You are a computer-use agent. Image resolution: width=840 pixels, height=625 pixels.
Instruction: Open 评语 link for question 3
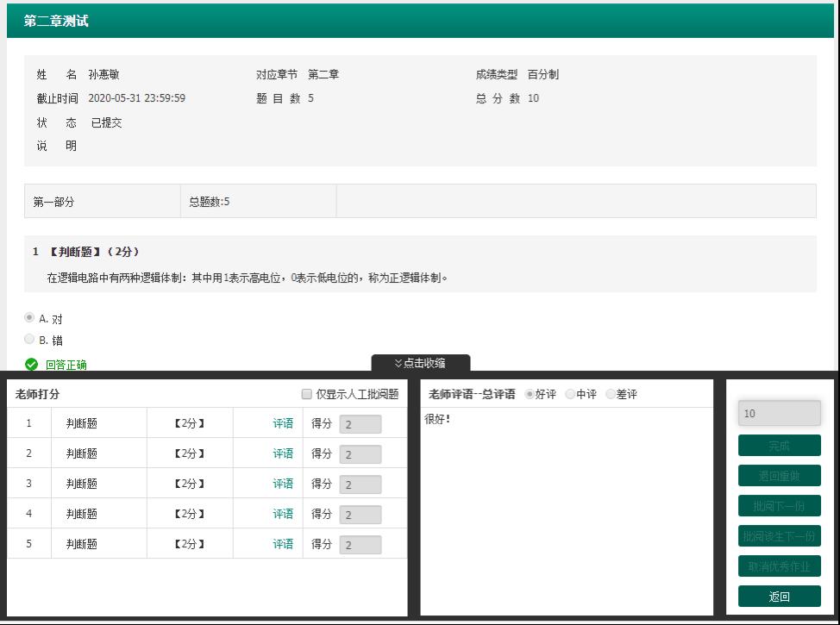pyautogui.click(x=283, y=484)
